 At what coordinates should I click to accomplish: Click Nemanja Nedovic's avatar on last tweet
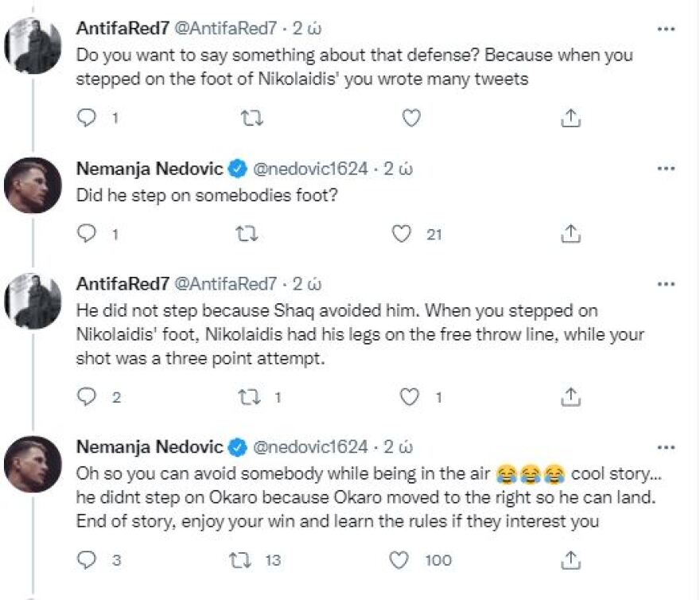click(33, 463)
